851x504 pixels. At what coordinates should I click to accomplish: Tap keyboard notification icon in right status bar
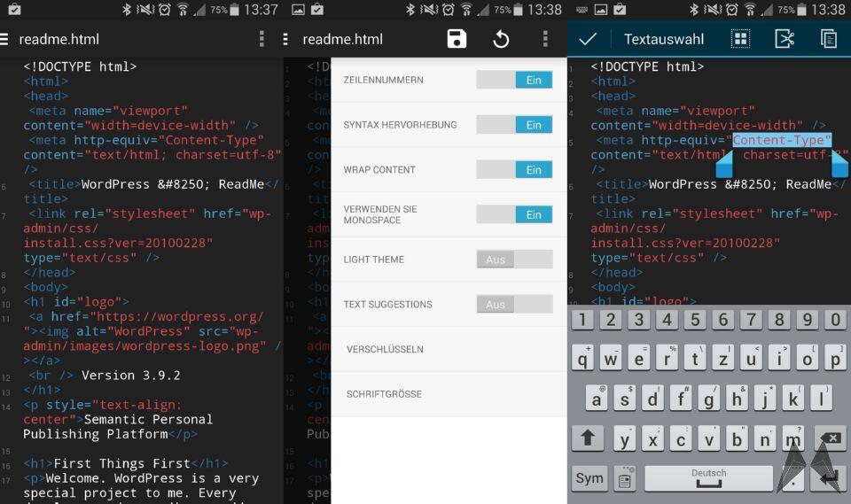(582, 9)
